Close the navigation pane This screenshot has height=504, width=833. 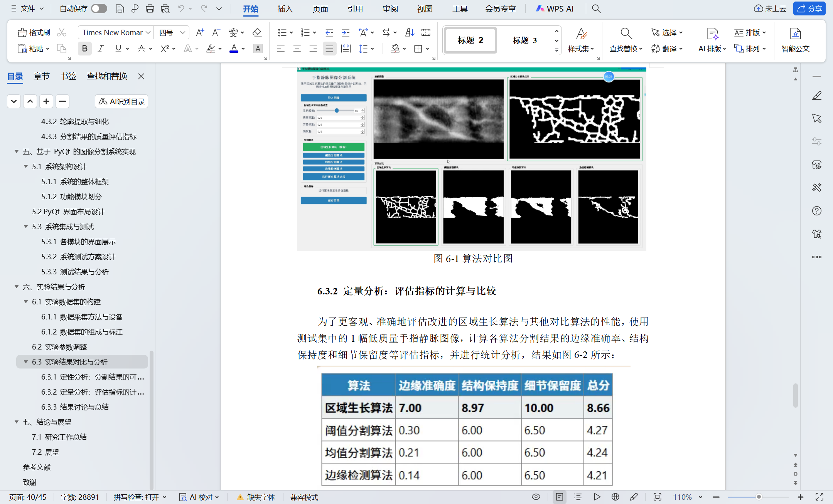coord(141,76)
